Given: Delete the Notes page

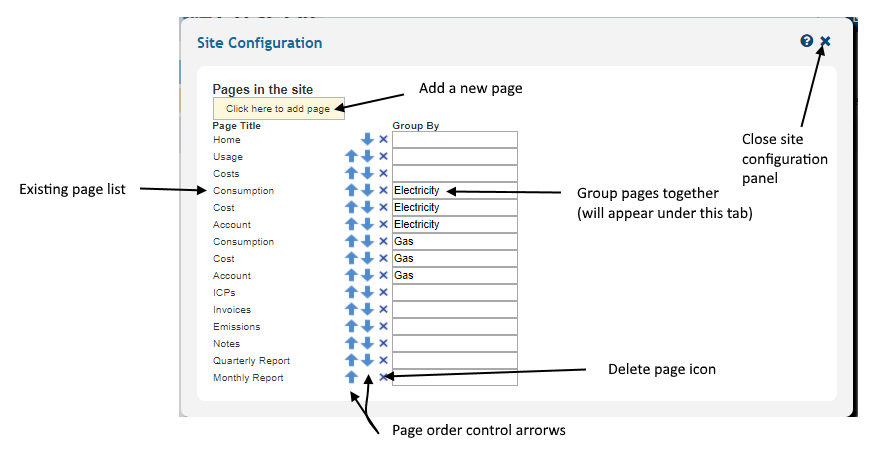Looking at the screenshot, I should 383,344.
